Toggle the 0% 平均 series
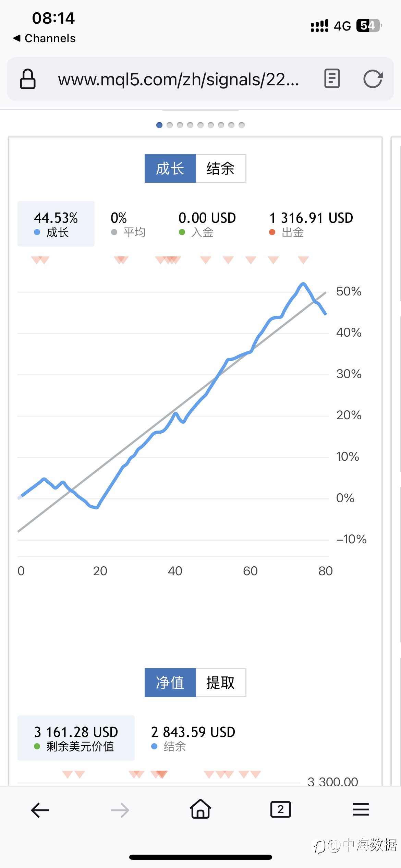 click(x=128, y=225)
